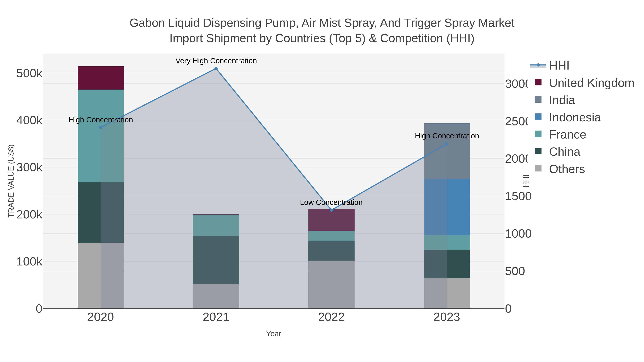This screenshot has height=362, width=644.
Task: Click the HHI line marker icon in legend
Action: (x=538, y=65)
